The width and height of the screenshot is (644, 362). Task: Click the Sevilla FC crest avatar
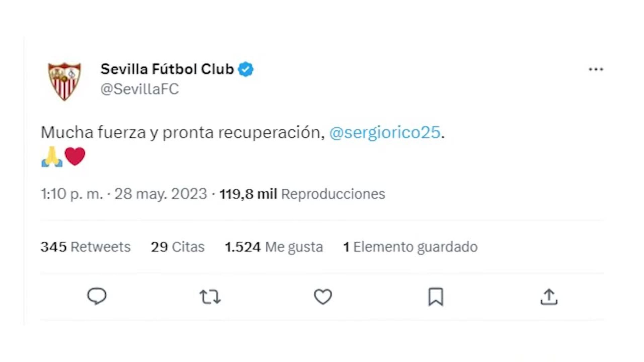click(x=64, y=81)
